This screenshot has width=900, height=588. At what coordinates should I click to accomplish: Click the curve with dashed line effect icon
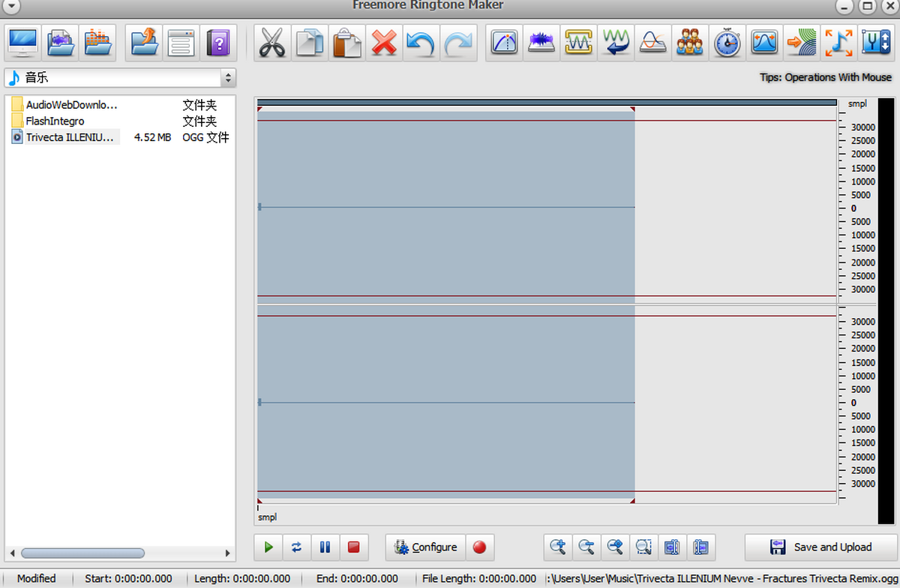click(x=505, y=42)
